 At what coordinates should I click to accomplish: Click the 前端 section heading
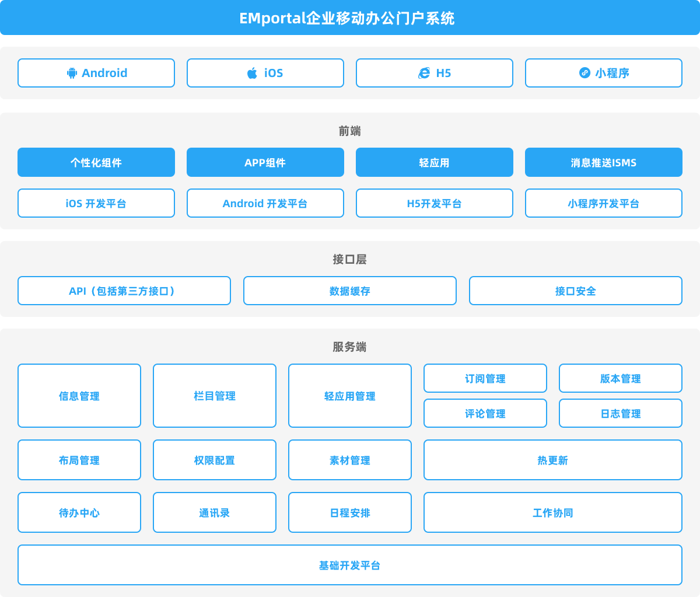[x=350, y=131]
